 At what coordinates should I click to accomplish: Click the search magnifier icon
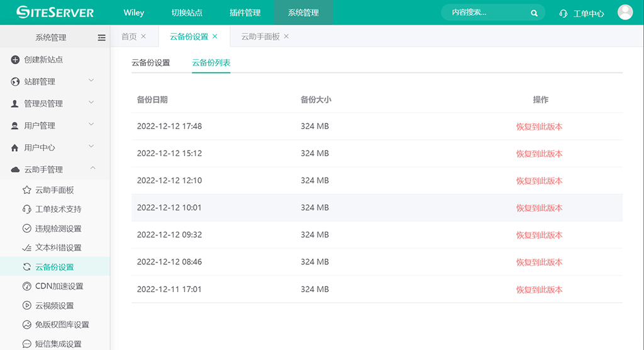(x=534, y=13)
